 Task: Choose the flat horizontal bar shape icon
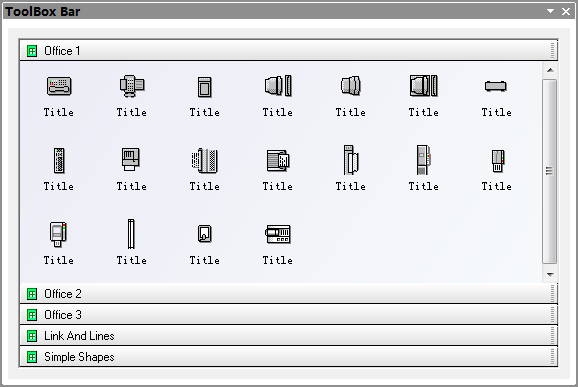click(x=496, y=86)
